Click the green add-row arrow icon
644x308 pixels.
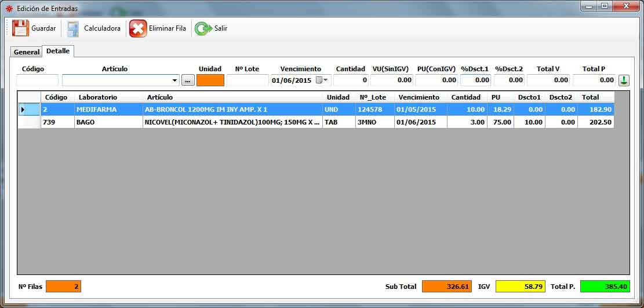(624, 80)
